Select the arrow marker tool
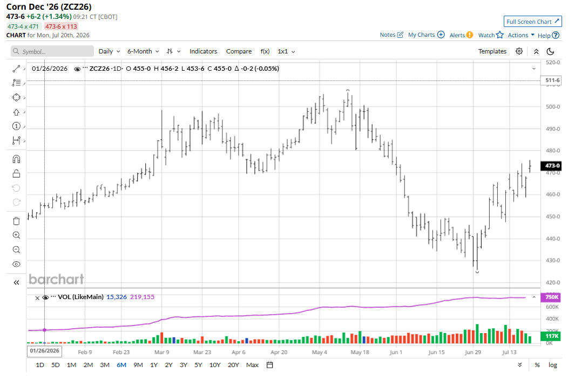This screenshot has height=386, width=588. 16,112
